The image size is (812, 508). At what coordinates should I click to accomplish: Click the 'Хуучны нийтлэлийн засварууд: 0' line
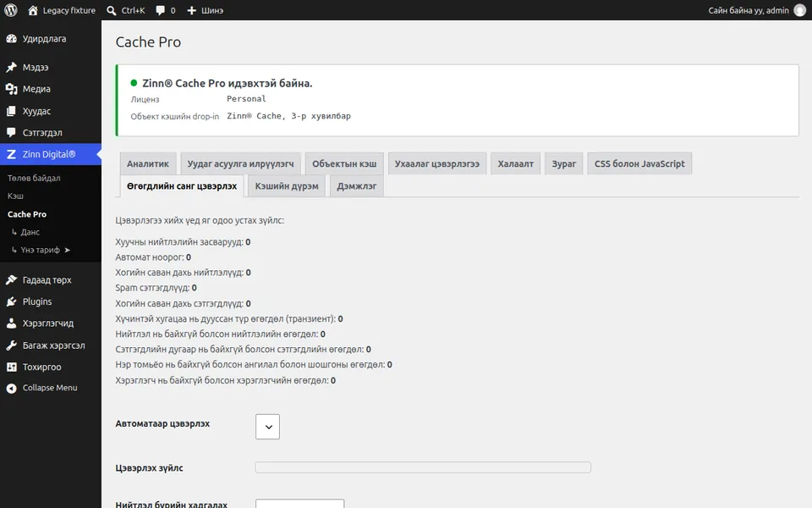click(183, 242)
